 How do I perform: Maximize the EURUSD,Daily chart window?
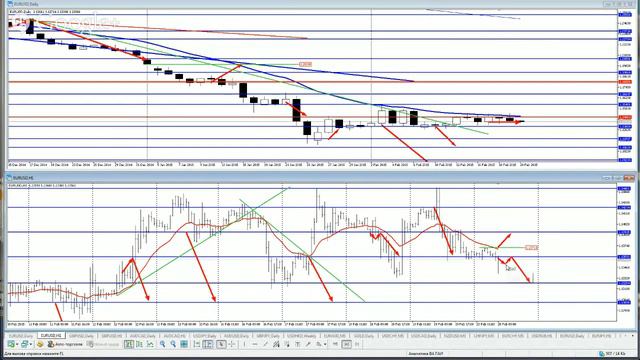coord(619,4)
